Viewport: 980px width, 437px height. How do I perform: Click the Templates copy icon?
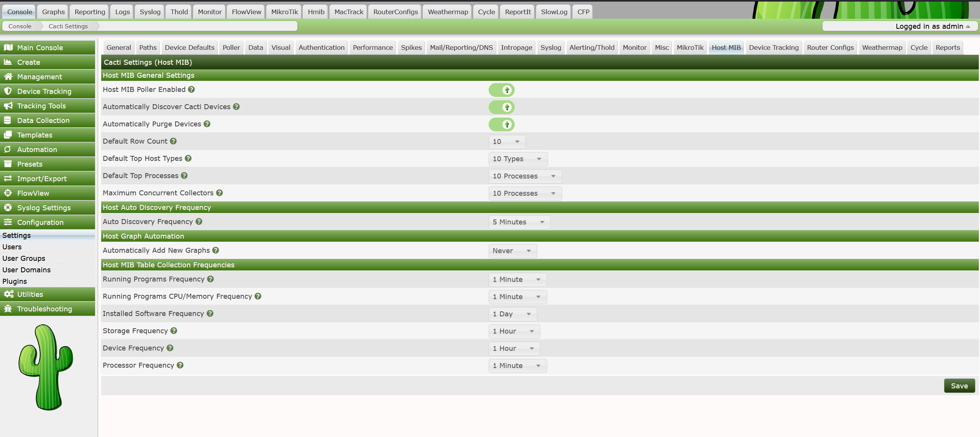coord(8,135)
